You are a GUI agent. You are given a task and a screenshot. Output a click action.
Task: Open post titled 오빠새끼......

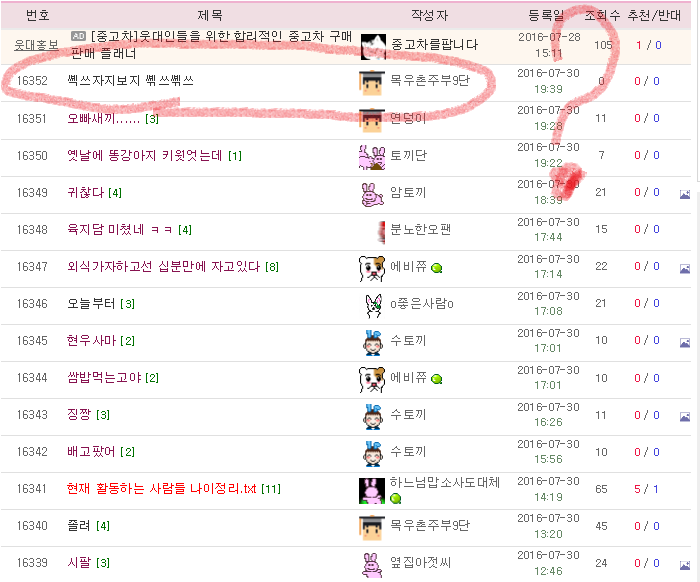coord(103,119)
